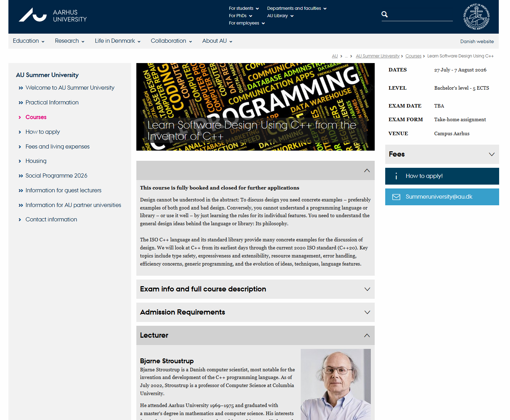Open Information for guest lecturers

click(63, 191)
